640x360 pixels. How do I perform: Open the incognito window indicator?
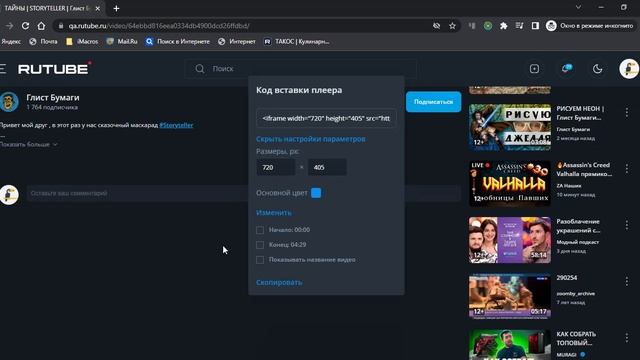pyautogui.click(x=590, y=26)
